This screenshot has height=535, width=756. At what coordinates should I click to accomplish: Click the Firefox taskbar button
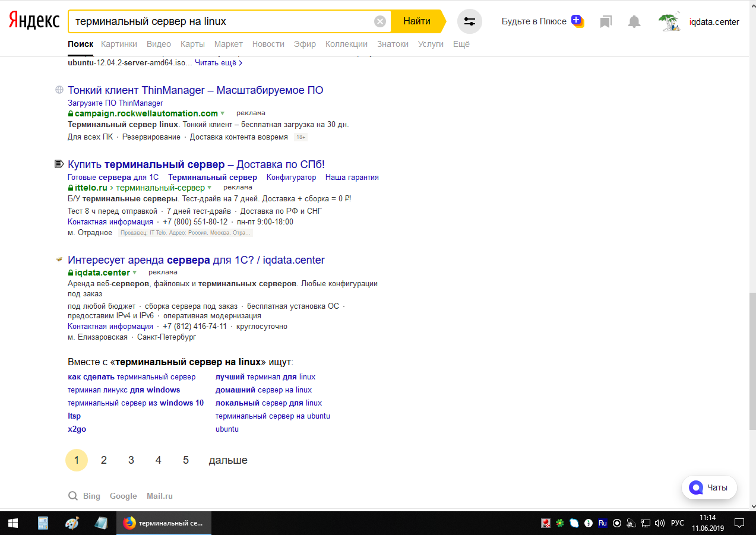click(x=164, y=523)
